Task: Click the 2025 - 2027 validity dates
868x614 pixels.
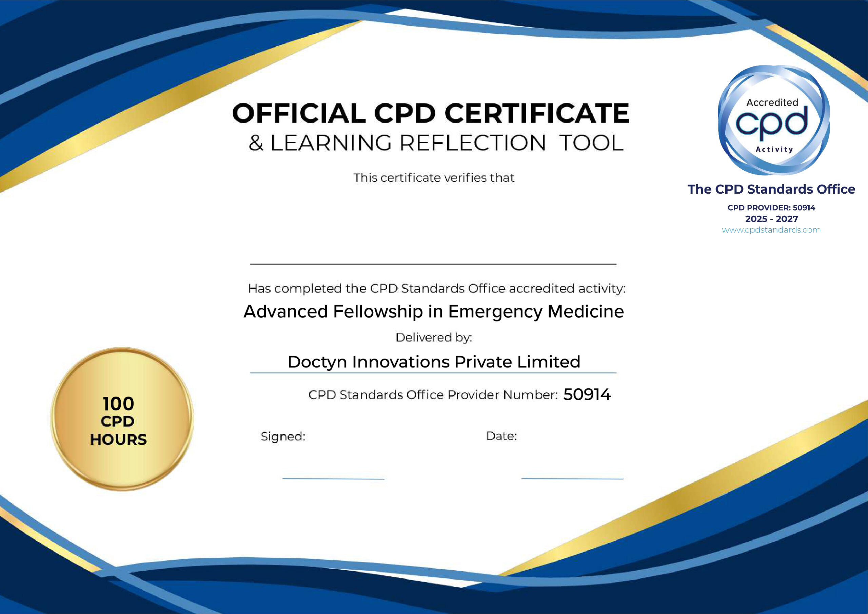Action: click(x=771, y=219)
